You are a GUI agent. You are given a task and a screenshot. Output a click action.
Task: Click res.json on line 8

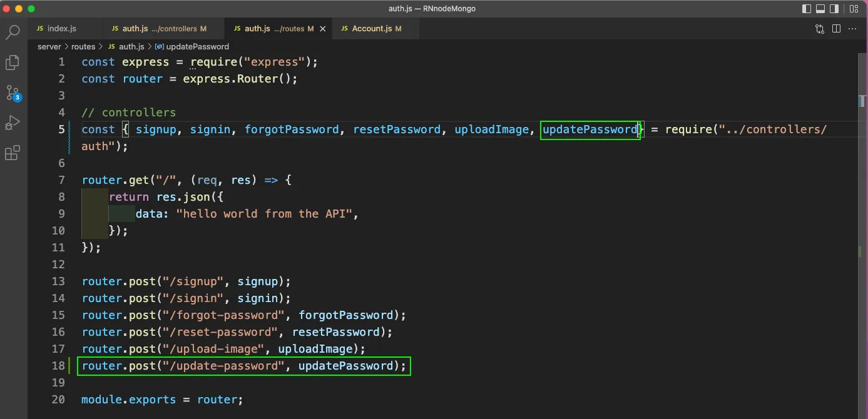[183, 197]
